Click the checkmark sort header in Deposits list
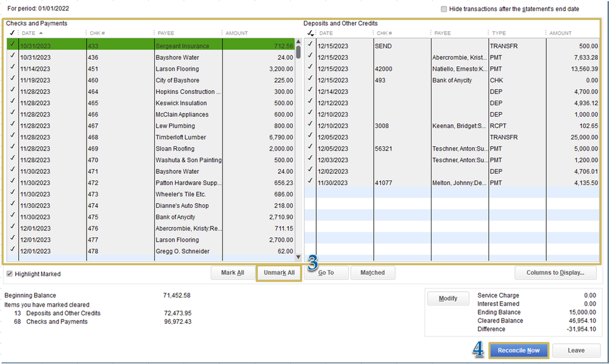This screenshot has height=364, width=609. click(x=310, y=33)
